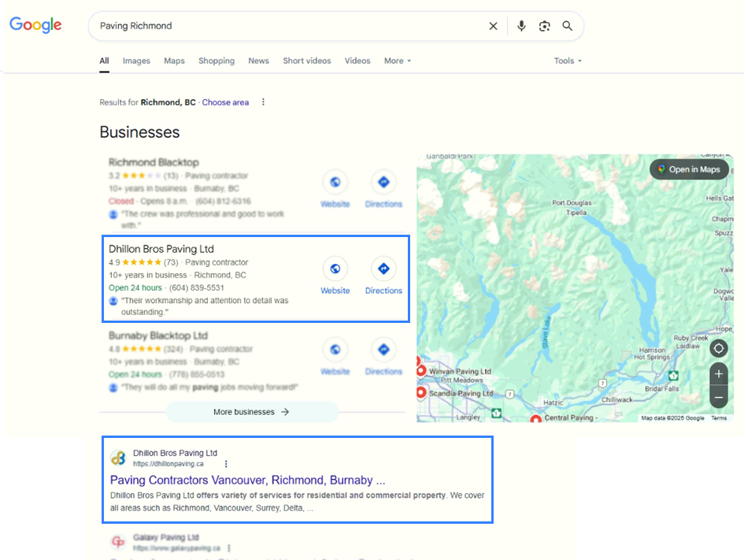Viewport: 744px width, 560px height.
Task: Open the Tools dropdown
Action: pos(568,61)
